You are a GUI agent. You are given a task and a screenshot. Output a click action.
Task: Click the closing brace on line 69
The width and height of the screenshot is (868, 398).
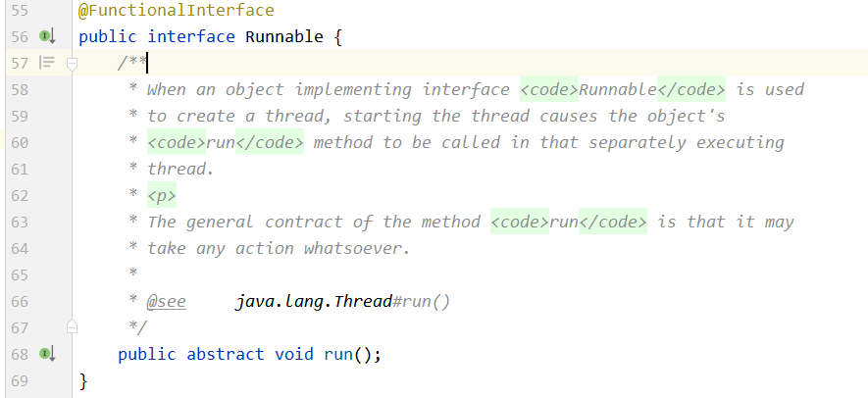pyautogui.click(x=83, y=380)
